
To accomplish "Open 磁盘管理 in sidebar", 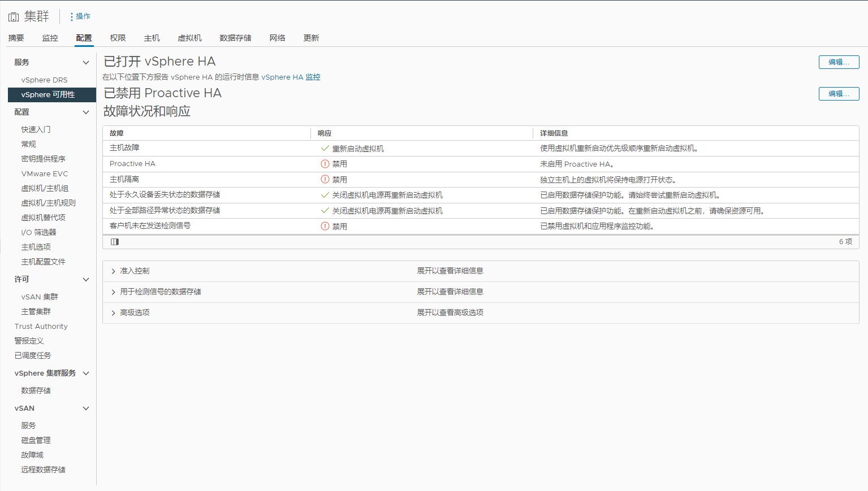I will [36, 440].
